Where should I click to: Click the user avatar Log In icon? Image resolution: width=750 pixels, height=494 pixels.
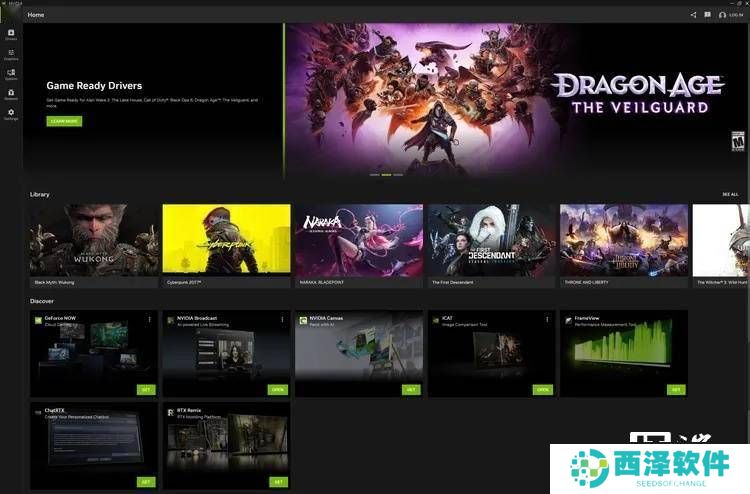pos(723,15)
